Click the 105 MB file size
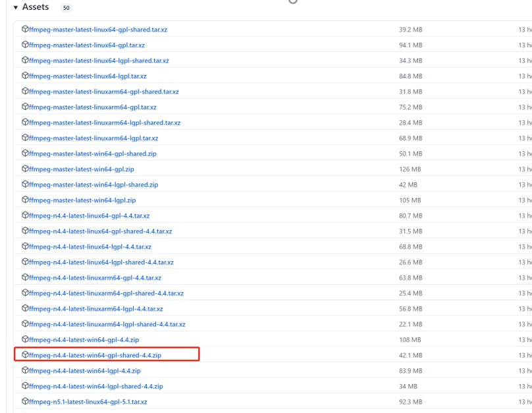Screen dimensions: 532x413 click(410, 200)
